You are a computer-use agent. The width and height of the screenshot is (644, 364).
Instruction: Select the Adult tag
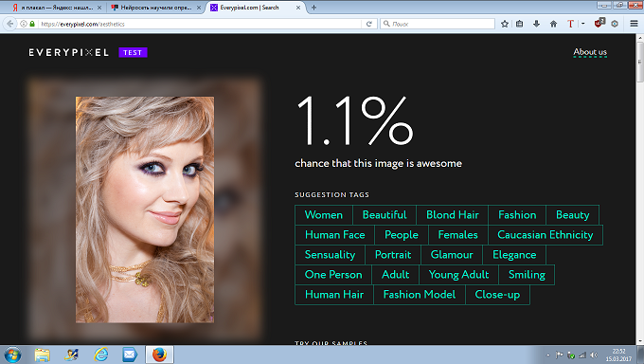point(396,274)
